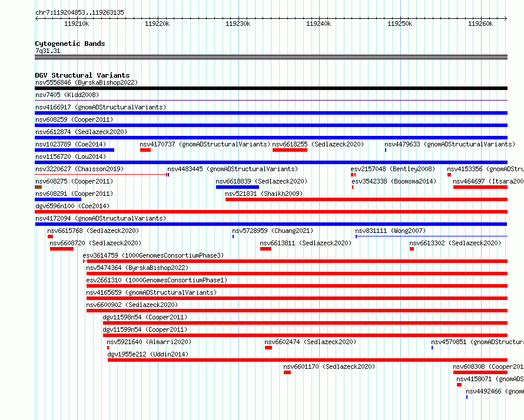Select the black nsv5556846 variant bar
The width and height of the screenshot is (524, 420).
pyautogui.click(x=271, y=88)
